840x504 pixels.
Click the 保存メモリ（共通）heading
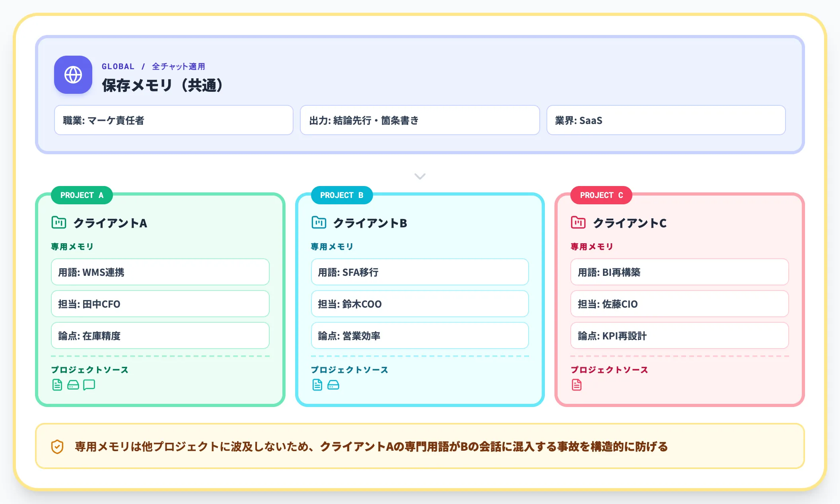[162, 85]
